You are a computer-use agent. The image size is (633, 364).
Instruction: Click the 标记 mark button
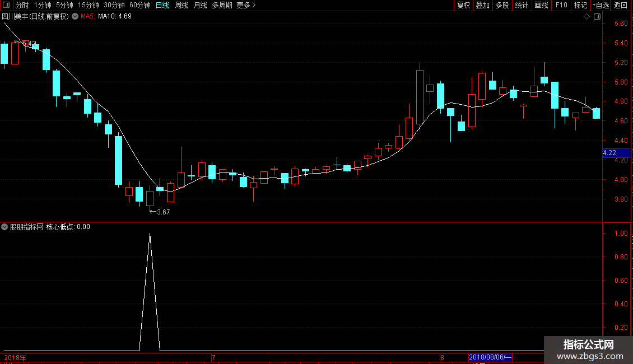pos(580,5)
